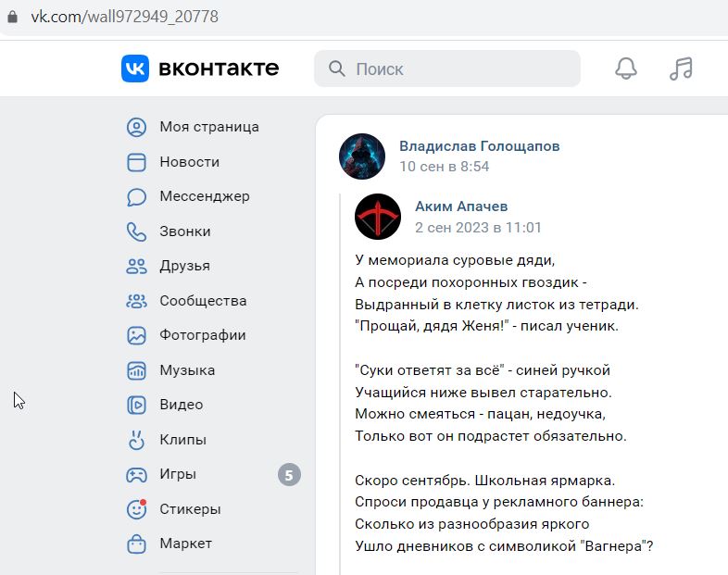The image size is (728, 575).
Task: Click the Клипы hand icon
Action: point(136,440)
